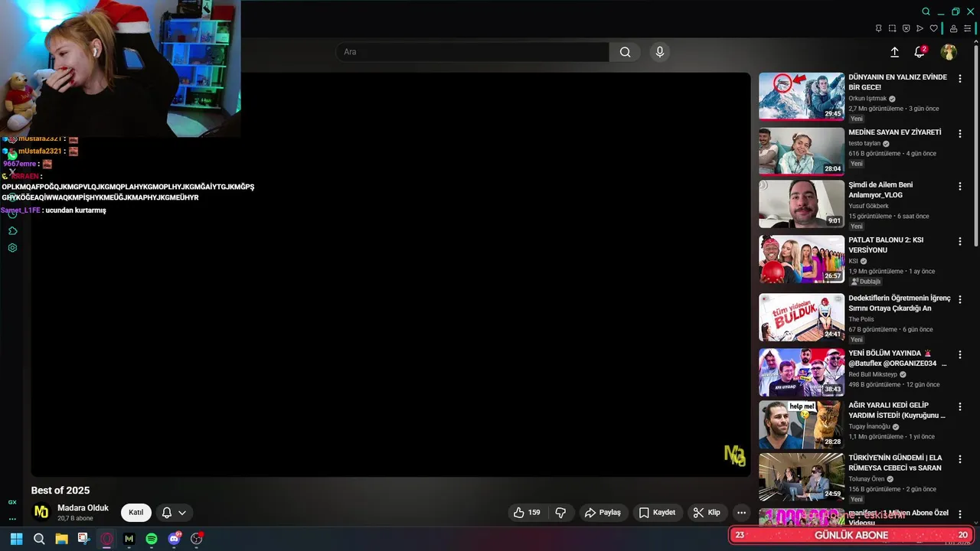
Task: Click the send/flow arrow icon in address bar
Action: pos(920,28)
